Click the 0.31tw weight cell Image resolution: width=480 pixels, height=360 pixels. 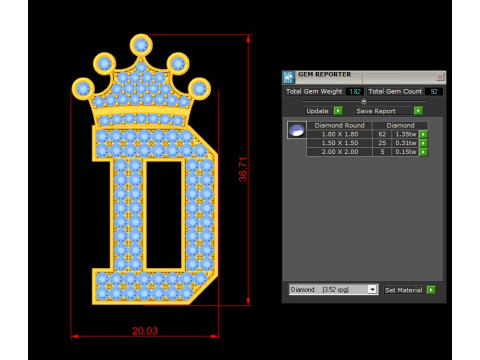pos(405,143)
